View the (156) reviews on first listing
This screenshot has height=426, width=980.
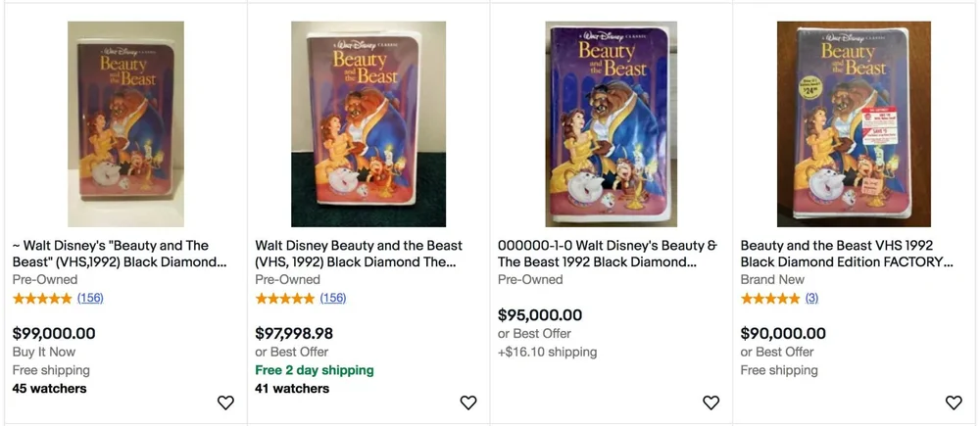click(x=90, y=298)
